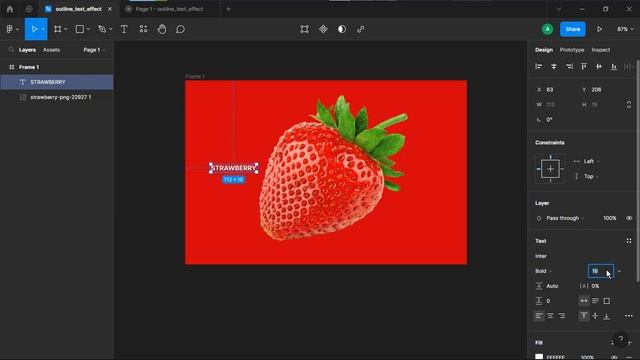Switch to the Assets tab
The height and width of the screenshot is (360, 640).
tap(51, 50)
